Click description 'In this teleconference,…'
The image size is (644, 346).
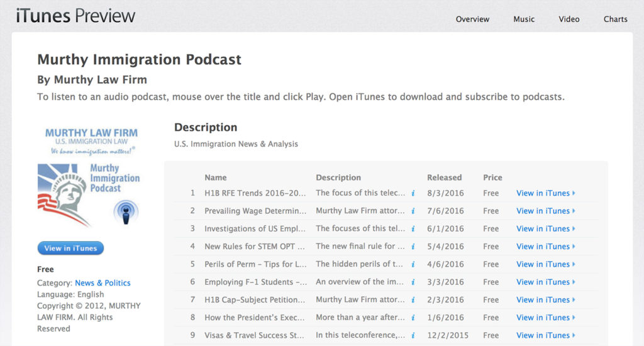coord(360,335)
